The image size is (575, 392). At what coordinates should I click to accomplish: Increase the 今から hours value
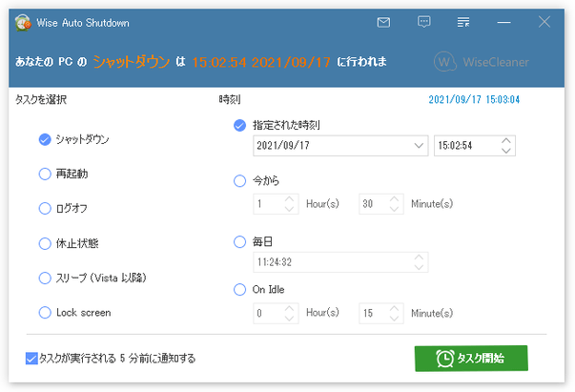coord(289,199)
